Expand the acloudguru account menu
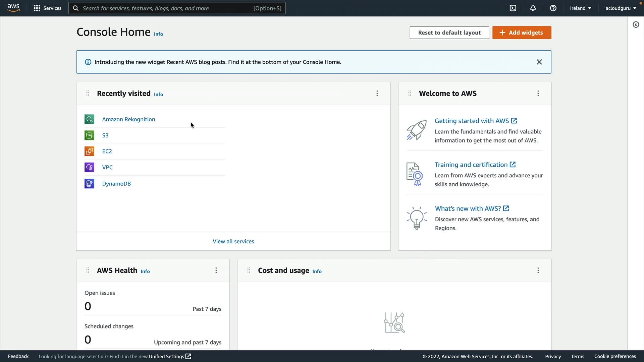This screenshot has height=362, width=644. click(621, 8)
